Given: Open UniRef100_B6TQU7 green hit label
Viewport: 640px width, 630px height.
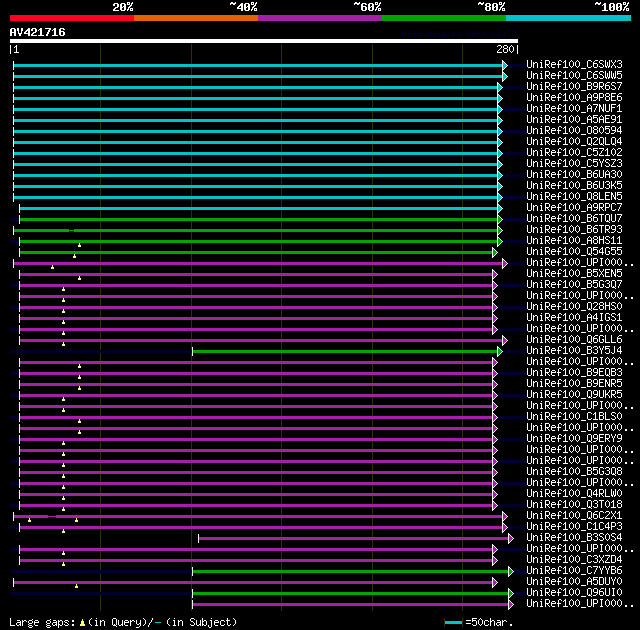Looking at the screenshot, I should [x=574, y=219].
